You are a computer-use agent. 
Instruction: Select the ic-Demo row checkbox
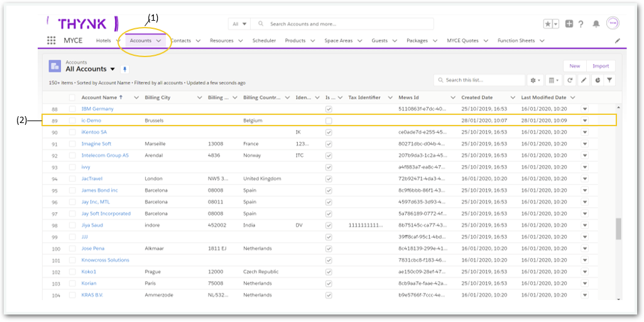(72, 121)
